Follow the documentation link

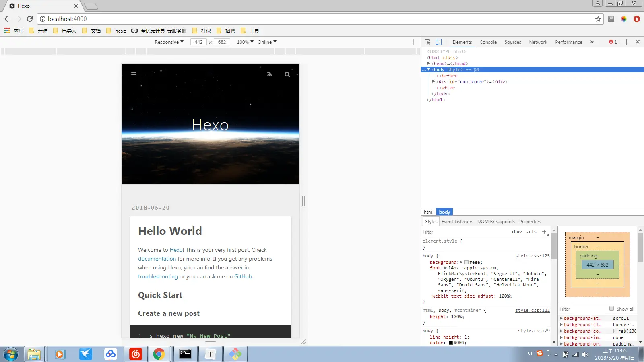point(157,259)
